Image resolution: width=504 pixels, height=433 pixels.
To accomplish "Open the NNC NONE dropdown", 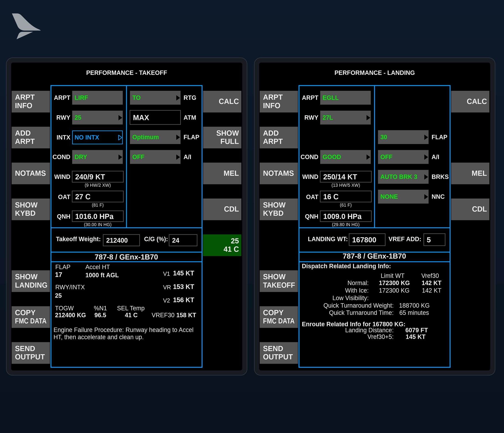I will click(x=403, y=197).
